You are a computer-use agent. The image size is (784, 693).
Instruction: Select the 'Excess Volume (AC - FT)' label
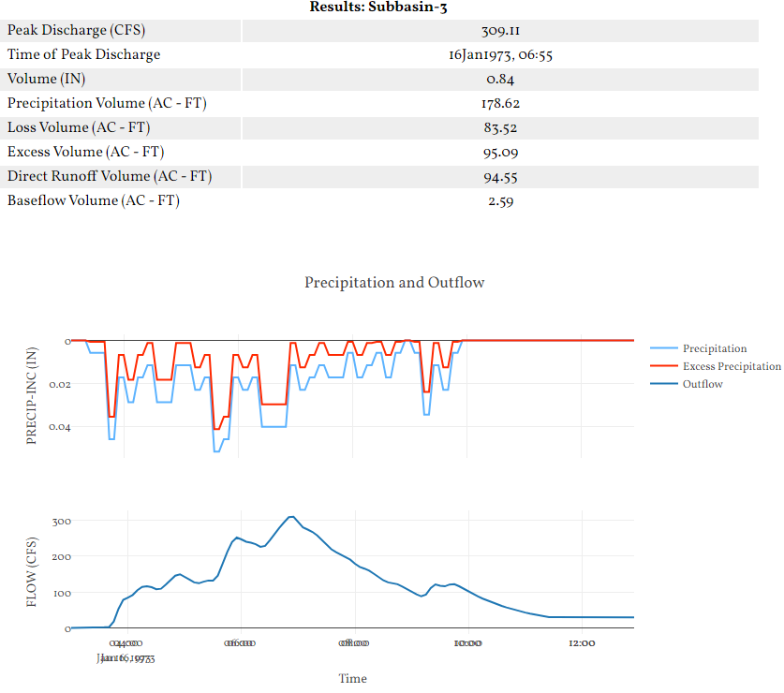click(86, 152)
